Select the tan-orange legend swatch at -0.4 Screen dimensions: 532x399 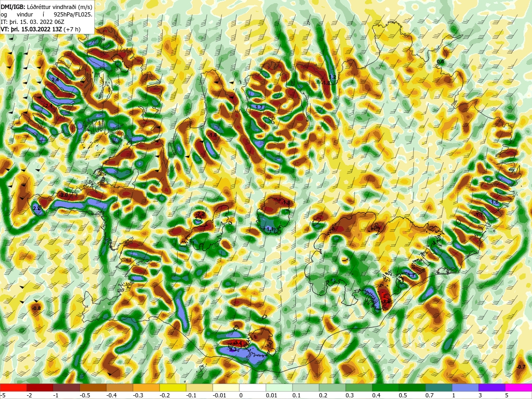(120, 387)
